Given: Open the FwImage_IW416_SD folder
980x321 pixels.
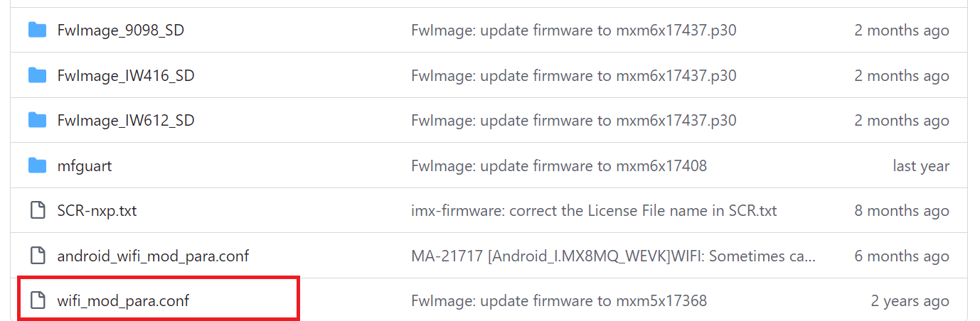Looking at the screenshot, I should (125, 76).
